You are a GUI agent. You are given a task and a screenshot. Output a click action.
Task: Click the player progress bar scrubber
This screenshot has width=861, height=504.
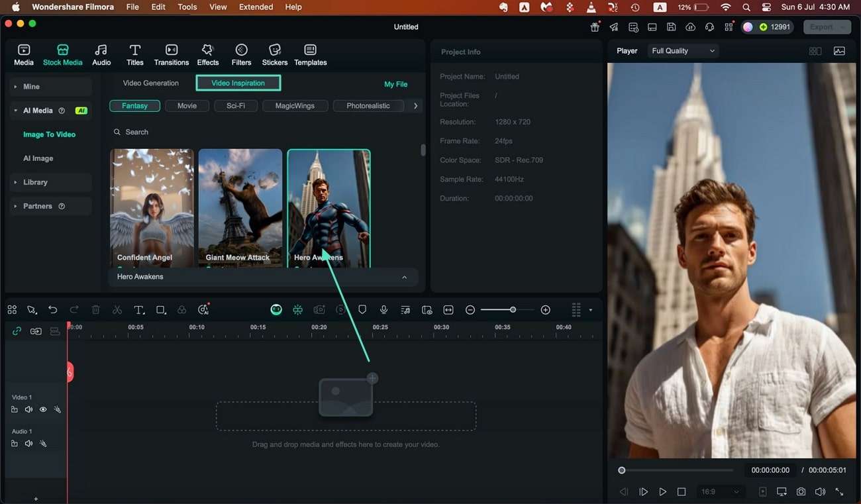click(621, 470)
